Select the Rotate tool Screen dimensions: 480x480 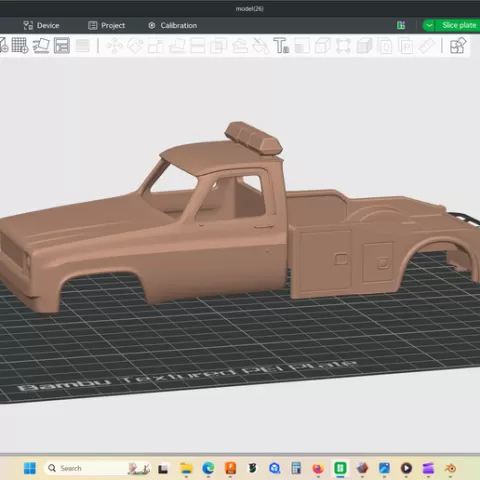[135, 45]
